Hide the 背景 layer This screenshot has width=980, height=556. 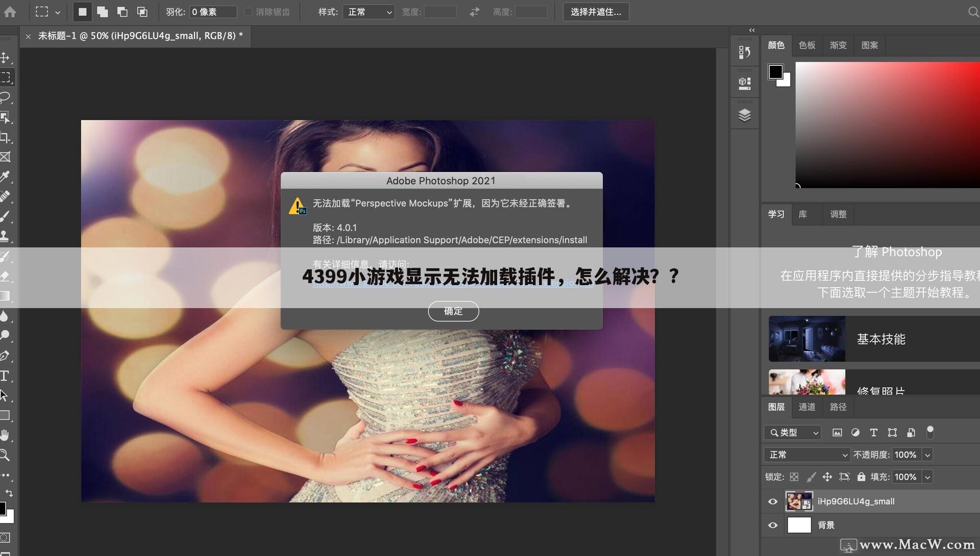[773, 525]
